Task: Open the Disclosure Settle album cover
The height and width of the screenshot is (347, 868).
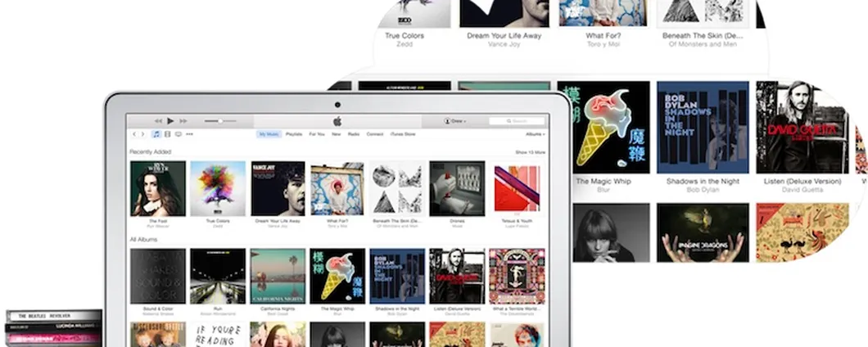Action: click(x=158, y=335)
